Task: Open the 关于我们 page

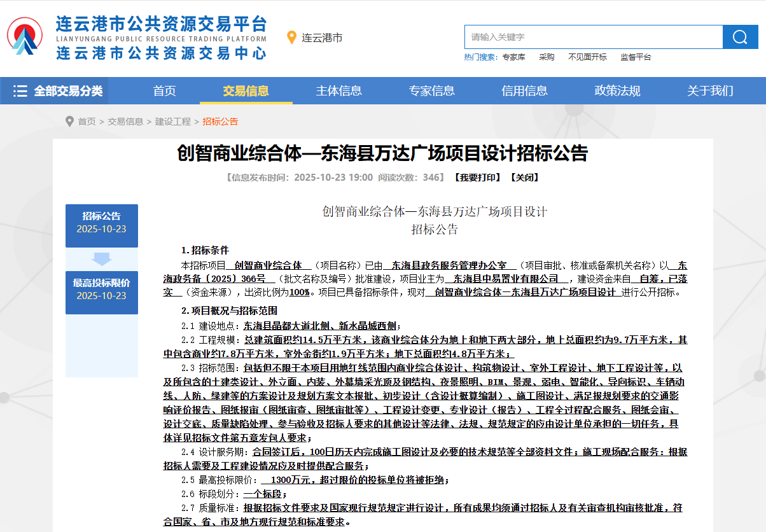Action: (x=709, y=90)
